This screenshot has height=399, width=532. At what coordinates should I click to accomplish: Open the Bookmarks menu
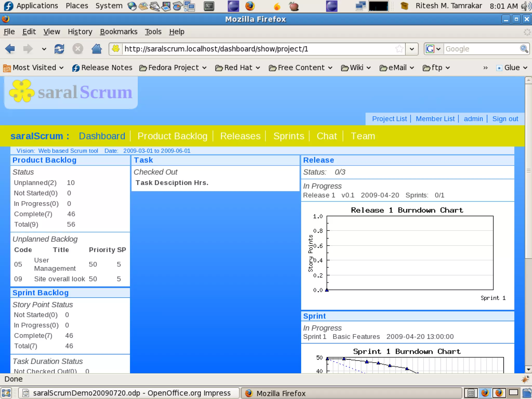tap(118, 32)
